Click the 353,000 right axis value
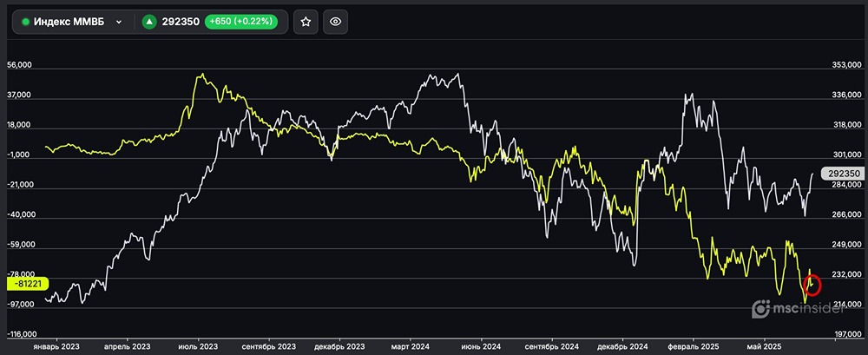 tap(847, 65)
